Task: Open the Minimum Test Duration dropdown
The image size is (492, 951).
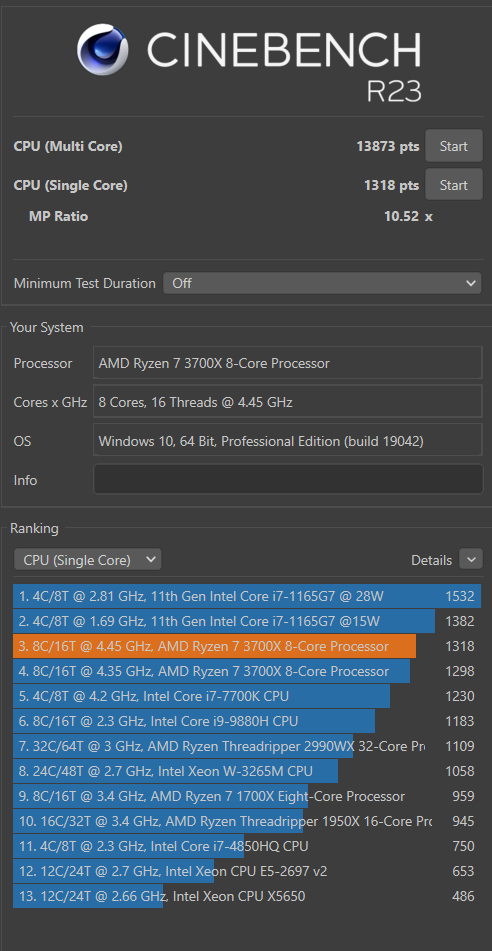Action: point(322,283)
